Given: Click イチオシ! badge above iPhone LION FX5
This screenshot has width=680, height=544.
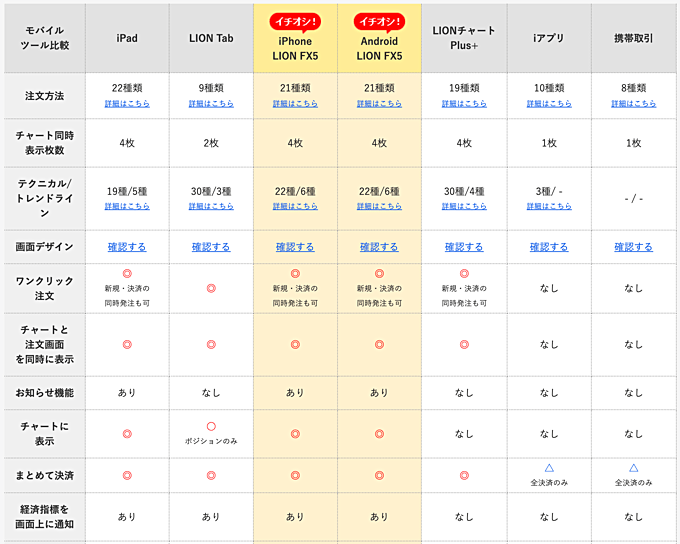Looking at the screenshot, I should (295, 22).
